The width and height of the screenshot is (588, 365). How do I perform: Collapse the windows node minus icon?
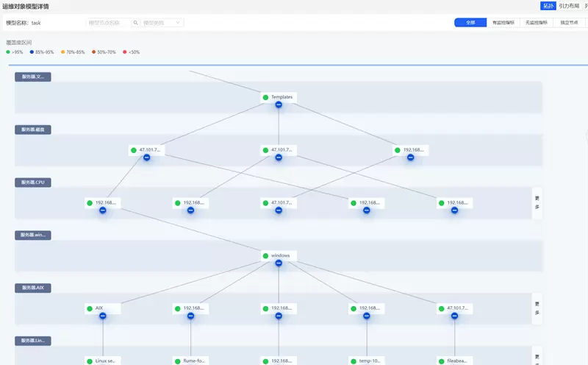tap(279, 263)
